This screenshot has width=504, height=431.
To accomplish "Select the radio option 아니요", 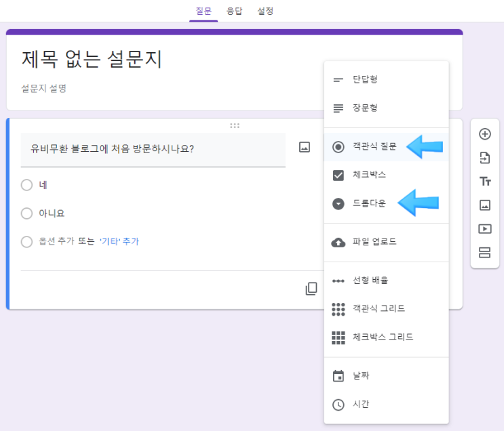I will click(26, 213).
